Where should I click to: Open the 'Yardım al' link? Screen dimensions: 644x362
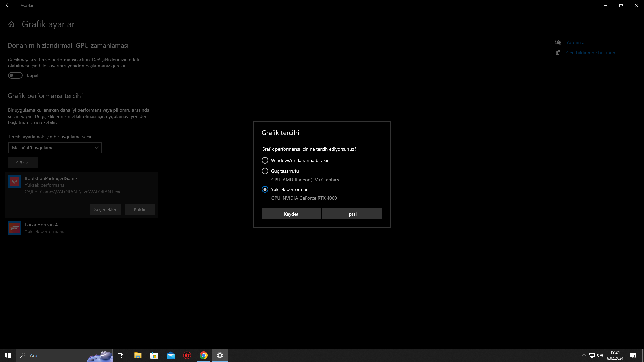[x=576, y=42]
